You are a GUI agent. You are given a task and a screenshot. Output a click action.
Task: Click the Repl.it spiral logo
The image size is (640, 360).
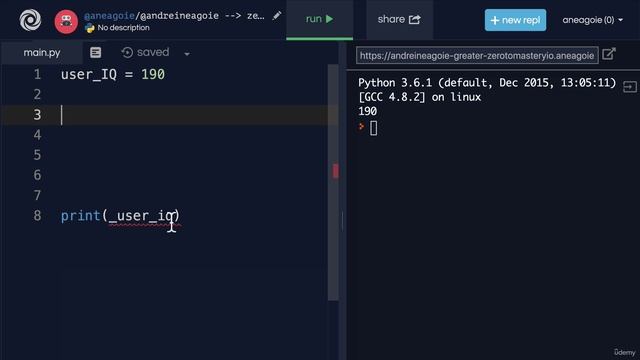click(30, 20)
